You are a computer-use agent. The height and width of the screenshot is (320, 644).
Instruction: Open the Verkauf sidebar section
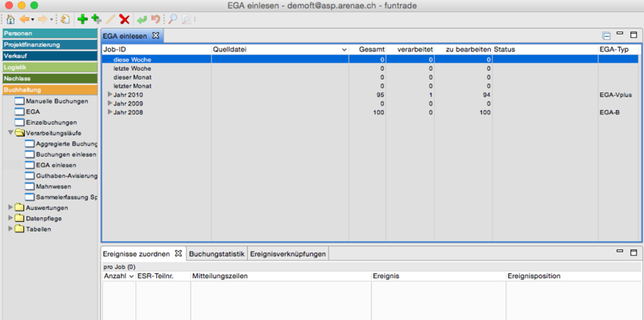tap(50, 55)
